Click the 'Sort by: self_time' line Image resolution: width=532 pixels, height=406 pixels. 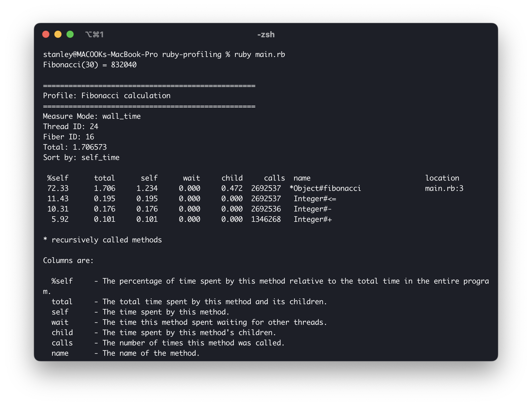pos(81,158)
